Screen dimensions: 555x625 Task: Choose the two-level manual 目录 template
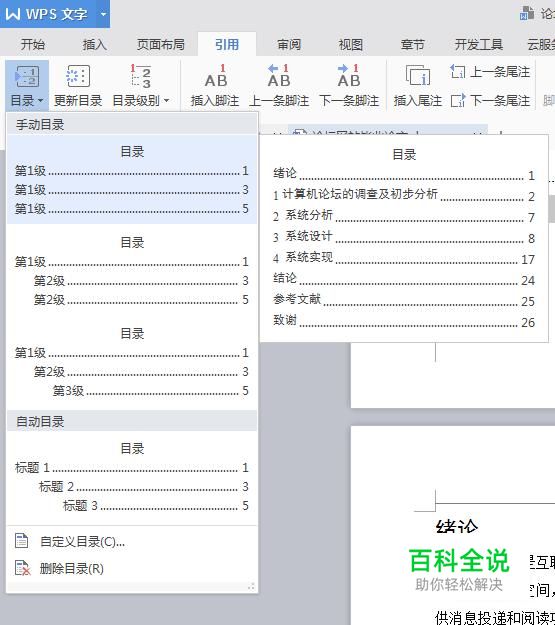click(132, 270)
